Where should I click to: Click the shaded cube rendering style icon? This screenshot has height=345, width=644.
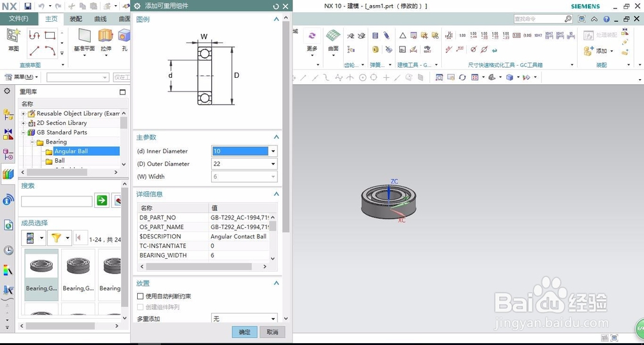pos(509,77)
